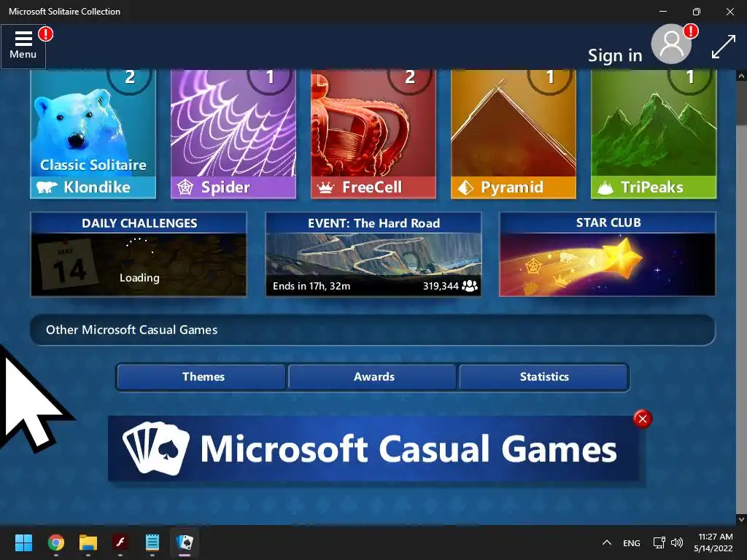Open the volume speaker icon
This screenshot has width=747, height=560.
676,542
